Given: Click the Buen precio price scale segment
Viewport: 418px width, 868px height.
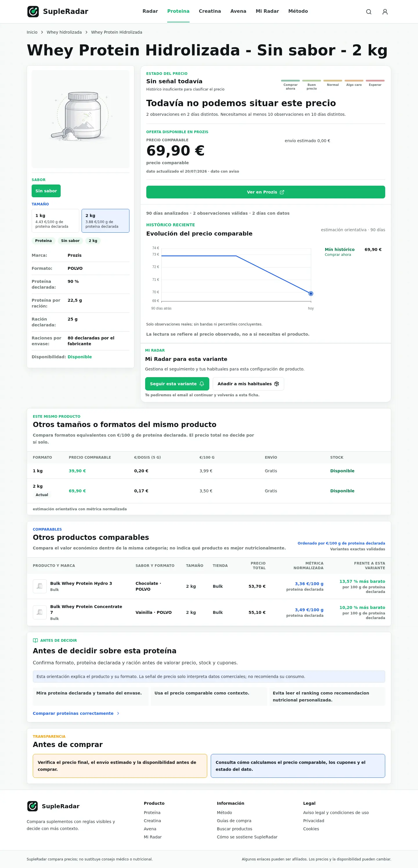Looking at the screenshot, I should (312, 85).
